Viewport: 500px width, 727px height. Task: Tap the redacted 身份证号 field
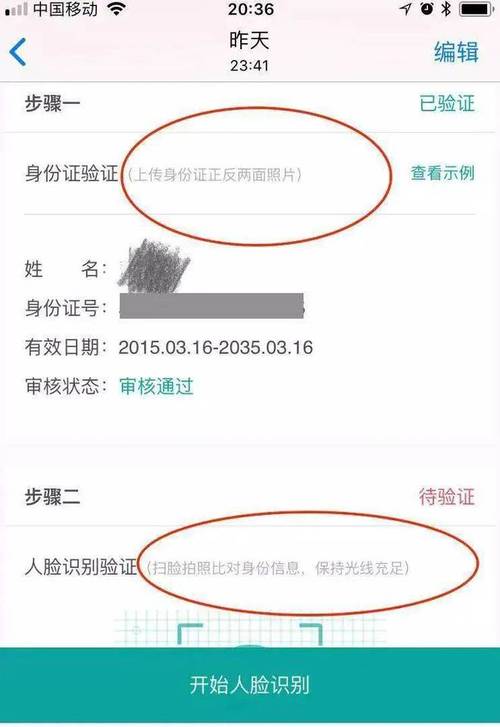(212, 306)
